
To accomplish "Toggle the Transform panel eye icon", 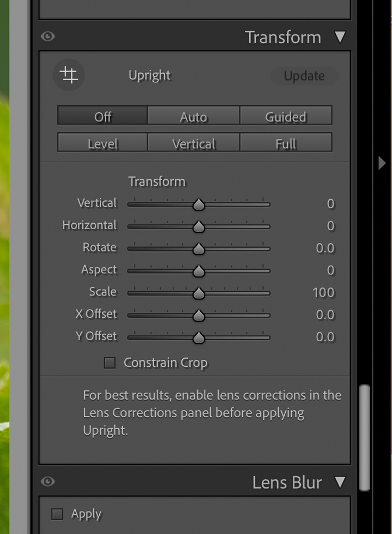I will coord(47,36).
